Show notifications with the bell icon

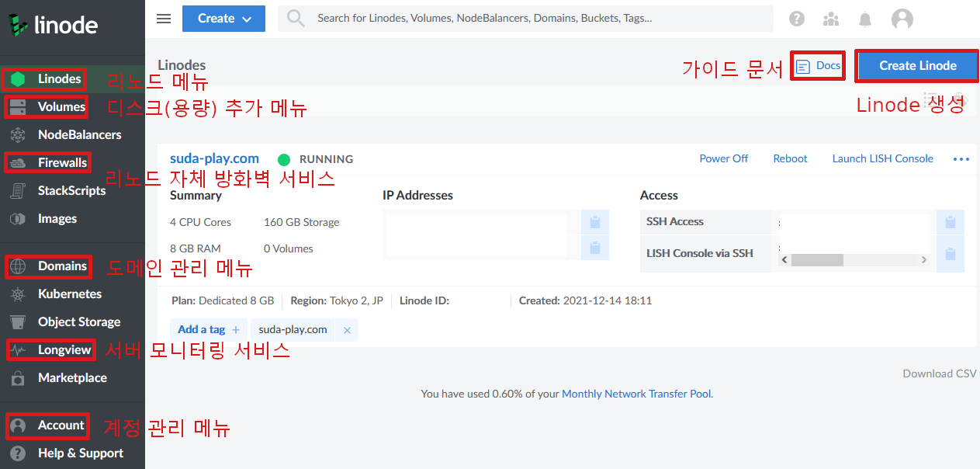click(x=865, y=19)
